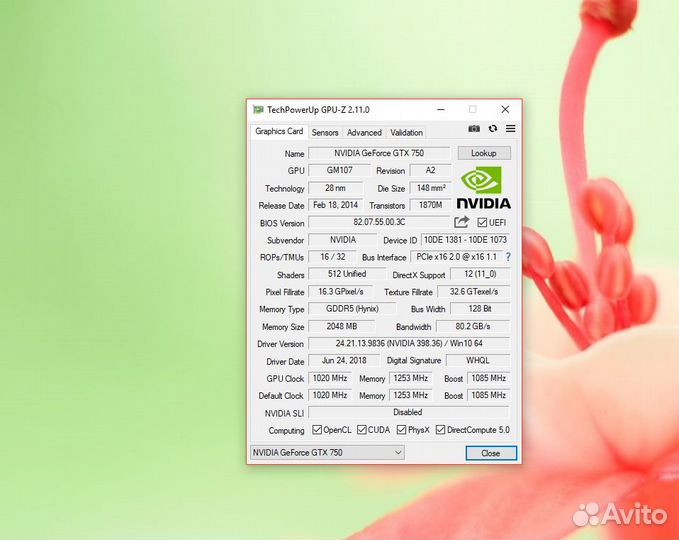Click the Technology value 28 nm
Image resolution: width=679 pixels, height=540 pixels.
pos(336,188)
